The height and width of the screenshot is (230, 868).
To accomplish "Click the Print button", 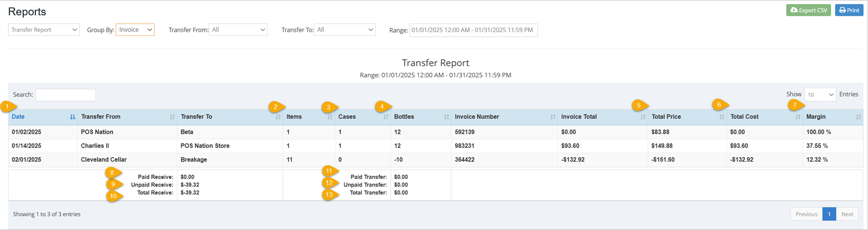I will pos(849,10).
